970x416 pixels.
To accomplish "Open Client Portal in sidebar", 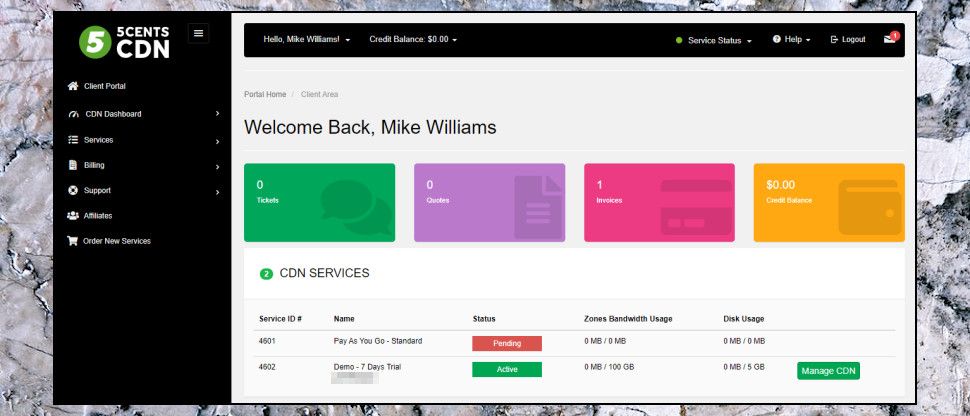I will click(105, 86).
